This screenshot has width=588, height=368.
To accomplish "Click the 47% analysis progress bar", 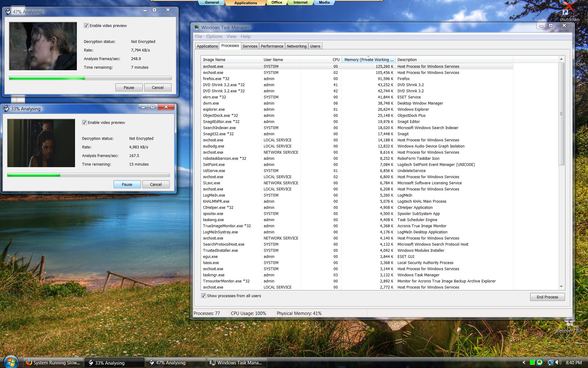I will 90,78.
